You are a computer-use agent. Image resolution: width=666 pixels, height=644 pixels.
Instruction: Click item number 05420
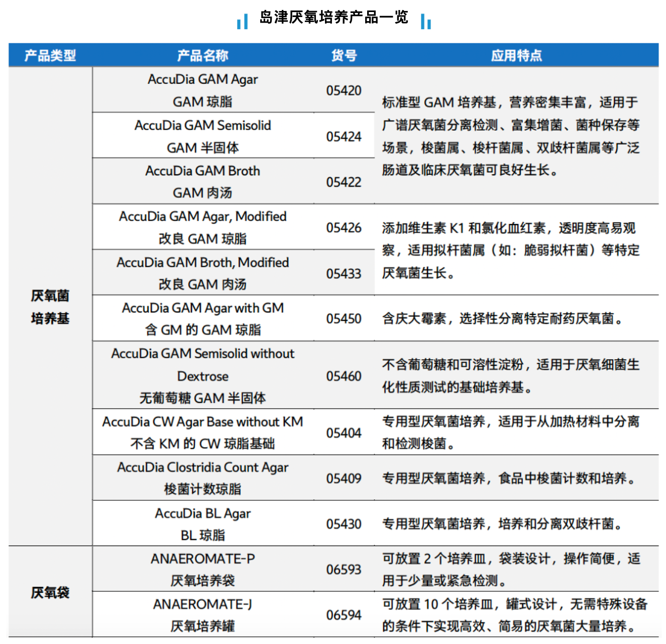(x=344, y=91)
